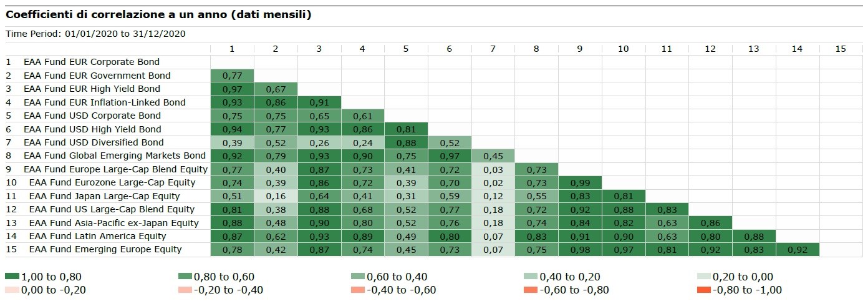Click EAA Fund Latin America Equity label
This screenshot has height=306, width=868.
click(97, 236)
